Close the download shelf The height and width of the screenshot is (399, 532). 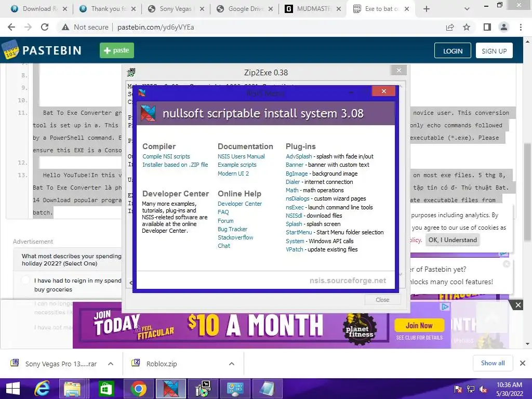click(523, 363)
